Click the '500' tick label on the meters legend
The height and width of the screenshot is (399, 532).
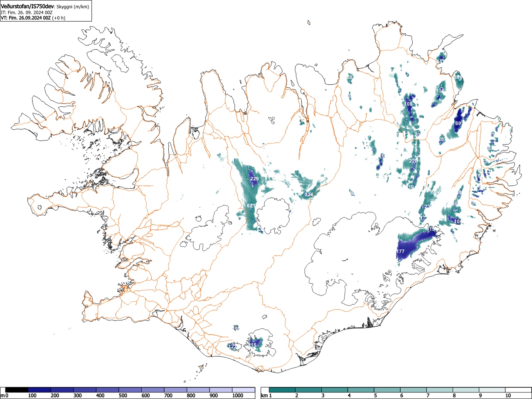[x=123, y=396]
